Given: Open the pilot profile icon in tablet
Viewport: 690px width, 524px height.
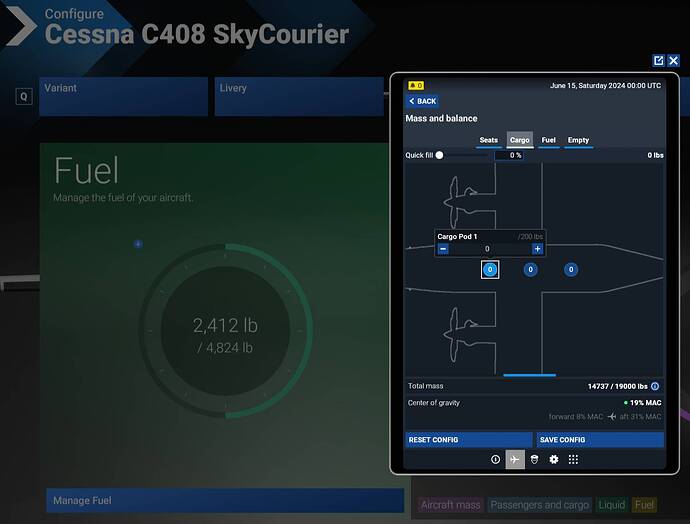Looking at the screenshot, I should click(534, 459).
